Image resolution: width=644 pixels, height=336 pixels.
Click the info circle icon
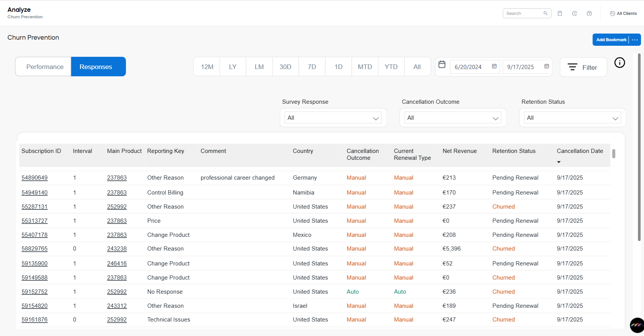(620, 63)
